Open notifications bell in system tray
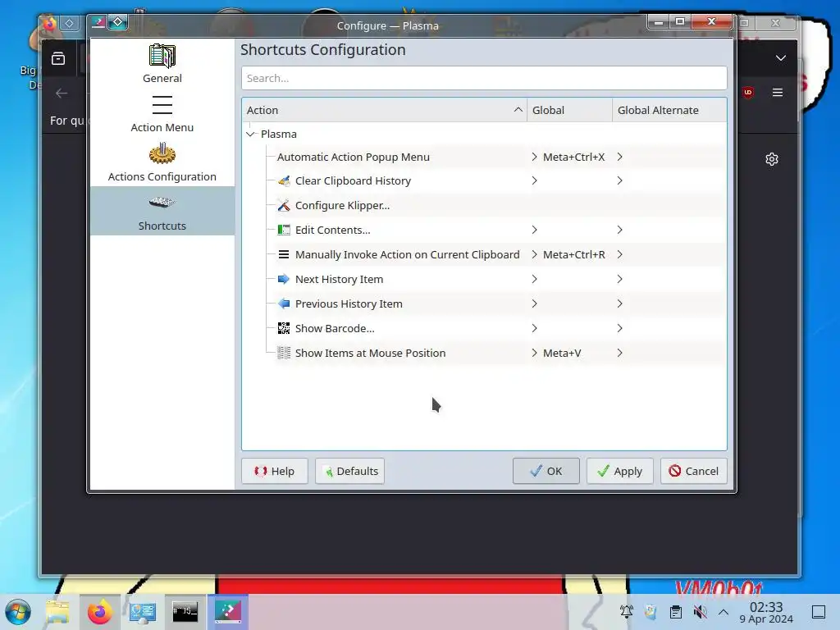840x630 pixels. 626,612
